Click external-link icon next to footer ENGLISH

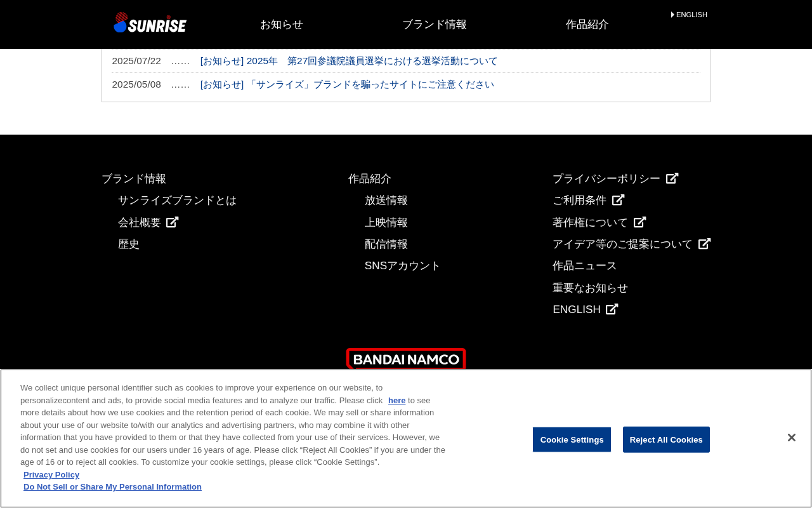pos(612,309)
